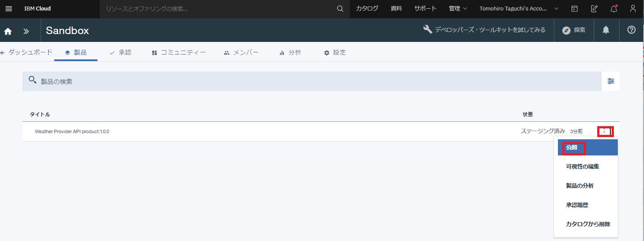
Task: Open the サポート menu item
Action: [426, 9]
